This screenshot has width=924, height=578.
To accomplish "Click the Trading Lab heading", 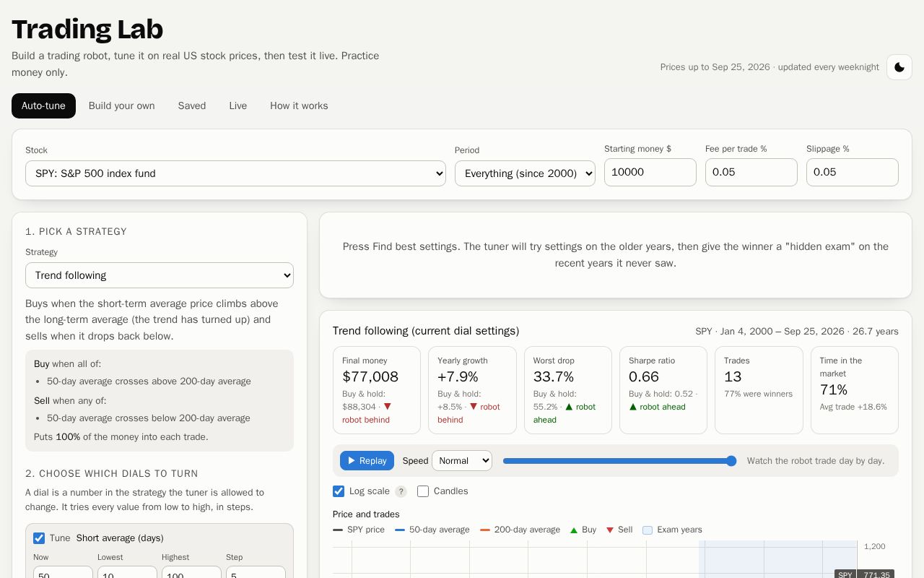I will 87,30.
